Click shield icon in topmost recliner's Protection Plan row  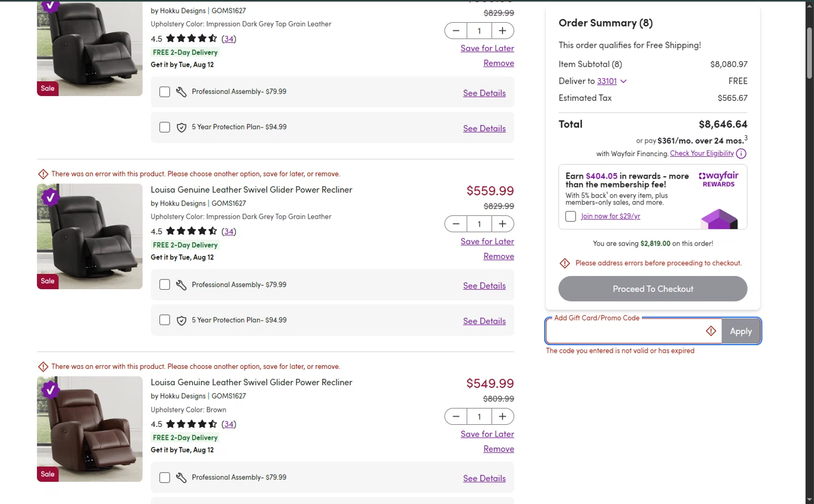[x=181, y=127]
